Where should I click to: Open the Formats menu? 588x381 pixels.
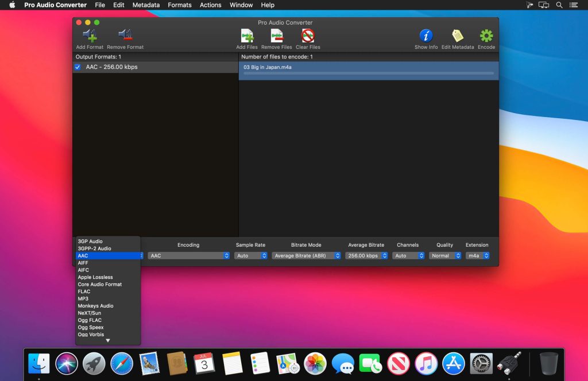click(x=179, y=5)
